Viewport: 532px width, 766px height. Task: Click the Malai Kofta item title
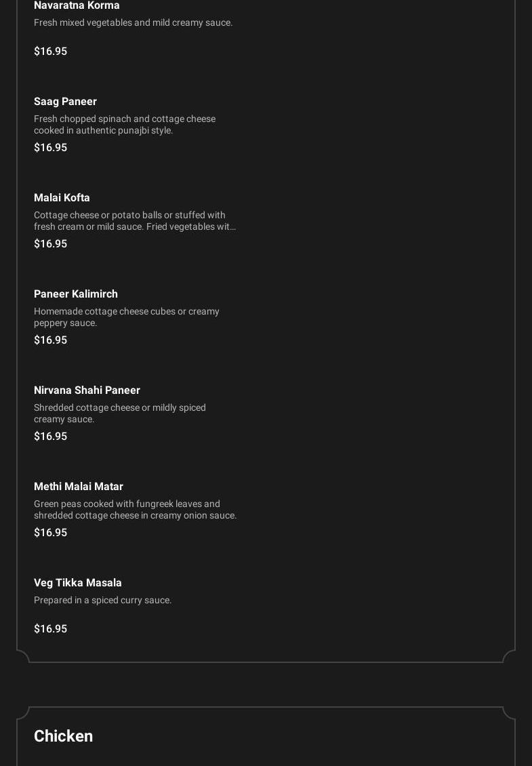point(62,197)
